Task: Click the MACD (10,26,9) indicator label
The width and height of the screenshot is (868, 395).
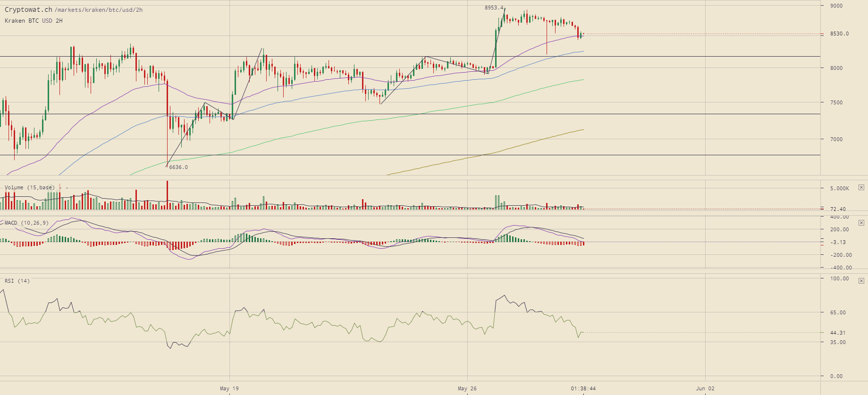Action: (x=26, y=223)
